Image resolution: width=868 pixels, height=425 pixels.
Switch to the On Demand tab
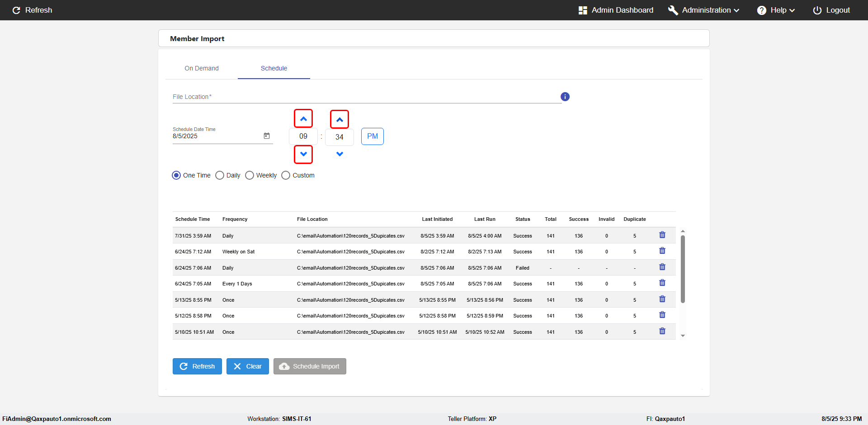(x=202, y=68)
